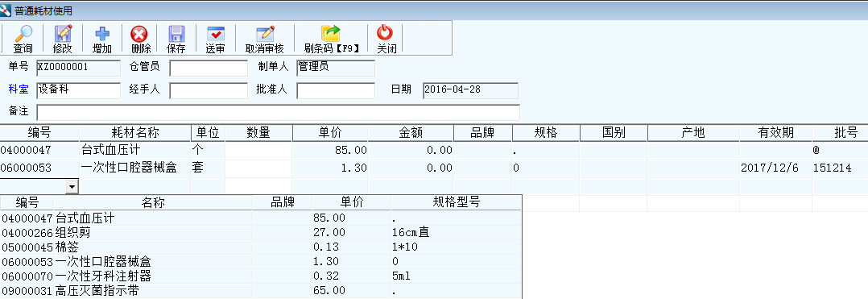868x299 pixels.
Task: Click the 修改 edit toolbar icon
Action: [63, 34]
